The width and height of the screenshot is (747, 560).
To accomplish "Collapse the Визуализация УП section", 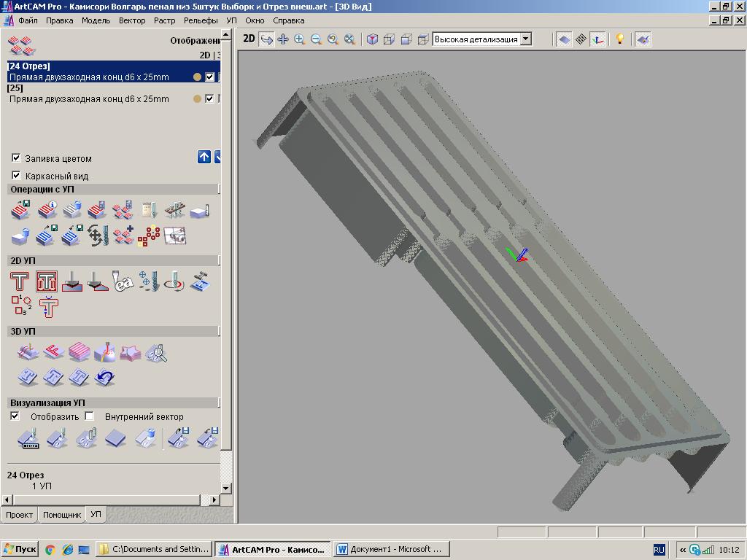I will pyautogui.click(x=219, y=402).
